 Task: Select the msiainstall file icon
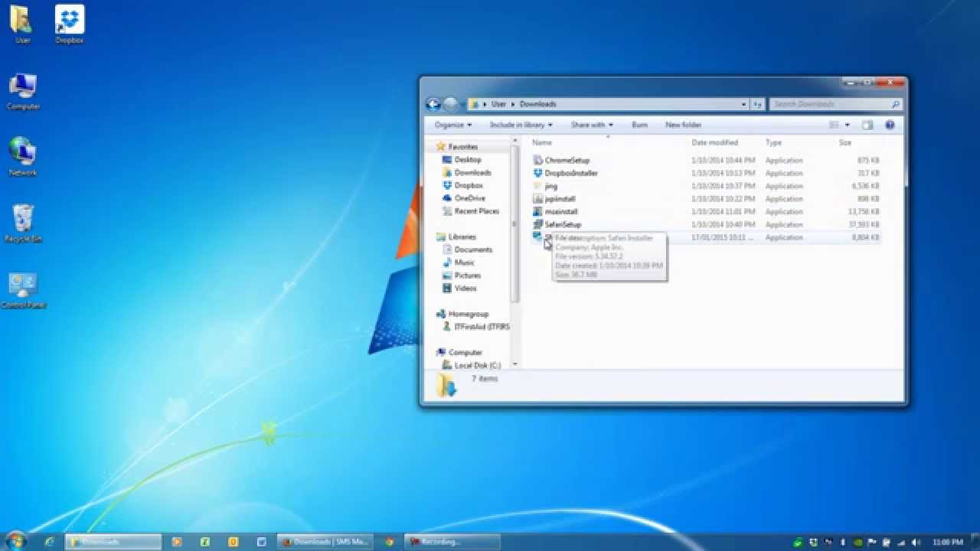(537, 211)
